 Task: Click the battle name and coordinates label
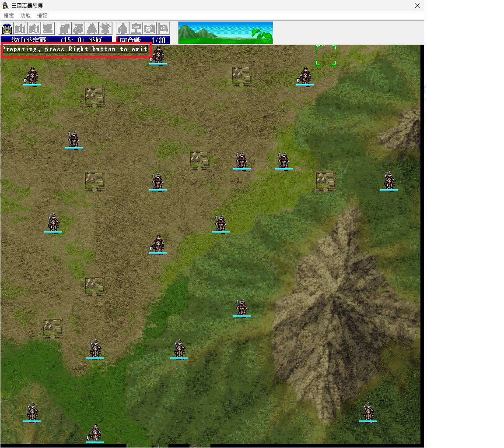coord(56,40)
